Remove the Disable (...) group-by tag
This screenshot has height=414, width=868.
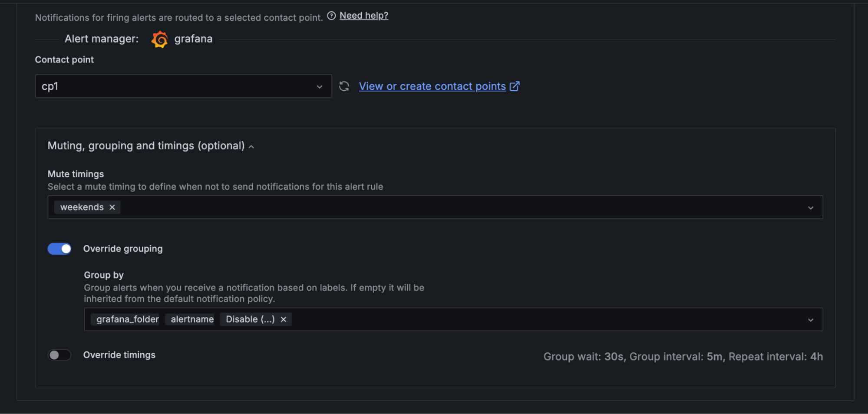[284, 319]
